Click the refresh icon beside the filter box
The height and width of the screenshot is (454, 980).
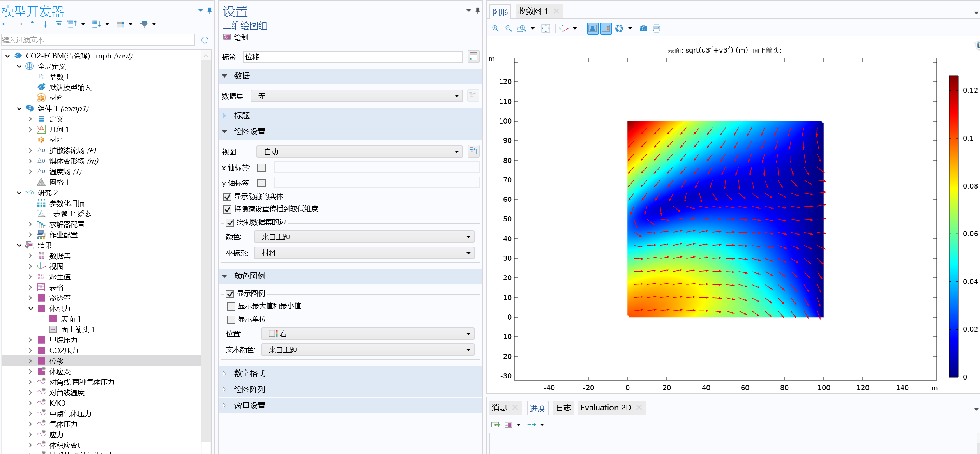(x=205, y=40)
